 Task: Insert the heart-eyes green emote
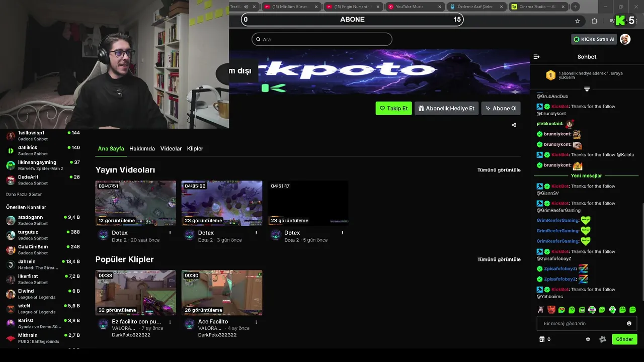561,310
